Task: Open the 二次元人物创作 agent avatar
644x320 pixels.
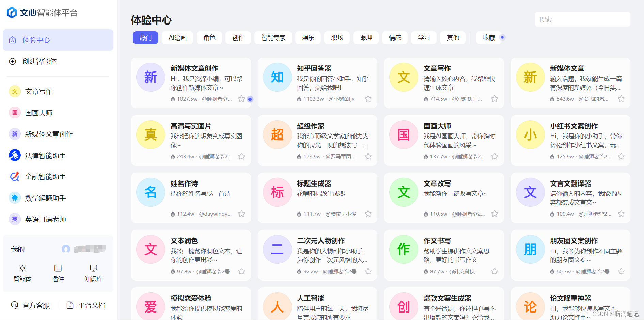Action: [x=277, y=250]
